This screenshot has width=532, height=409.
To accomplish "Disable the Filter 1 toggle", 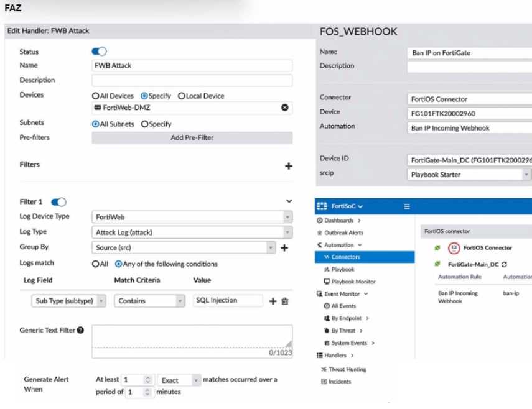I will (58, 202).
